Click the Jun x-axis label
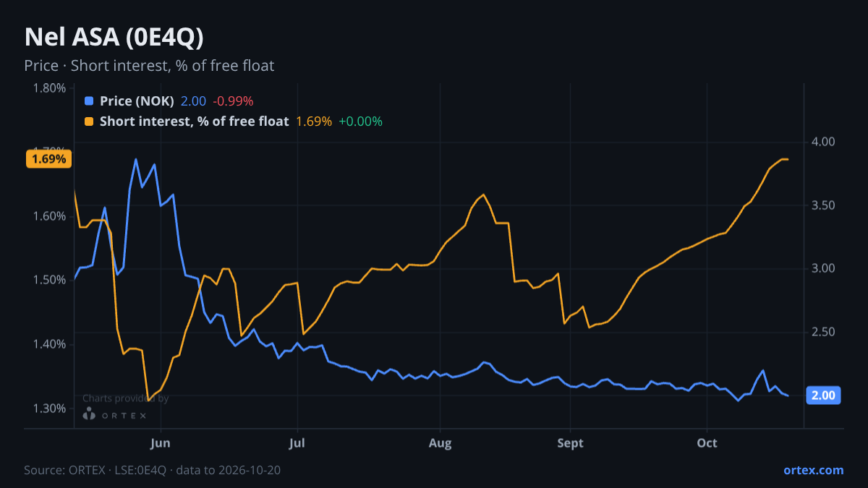Image resolution: width=868 pixels, height=488 pixels. coord(161,442)
